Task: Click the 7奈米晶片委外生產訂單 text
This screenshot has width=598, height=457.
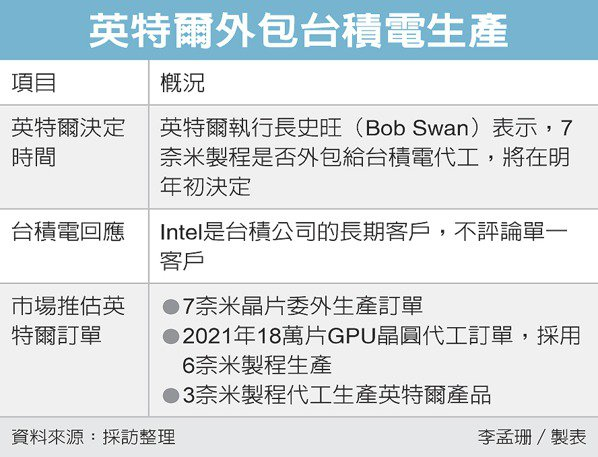Action: tap(302, 306)
